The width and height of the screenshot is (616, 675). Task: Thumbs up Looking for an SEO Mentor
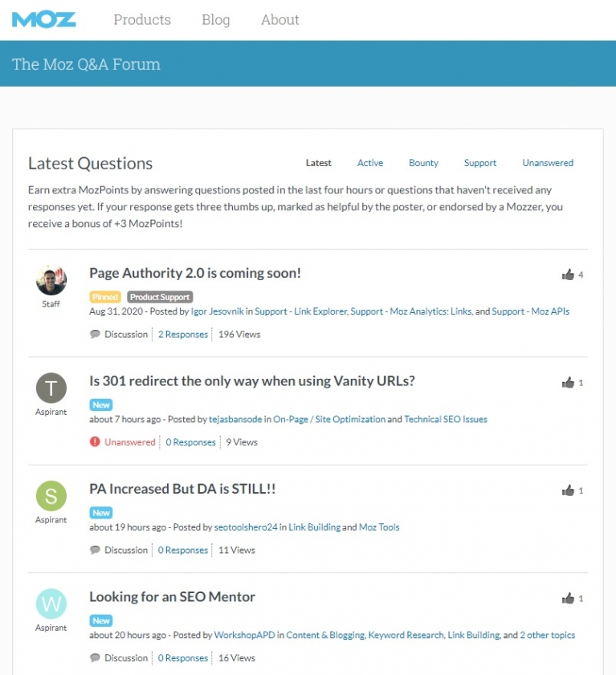(x=569, y=598)
